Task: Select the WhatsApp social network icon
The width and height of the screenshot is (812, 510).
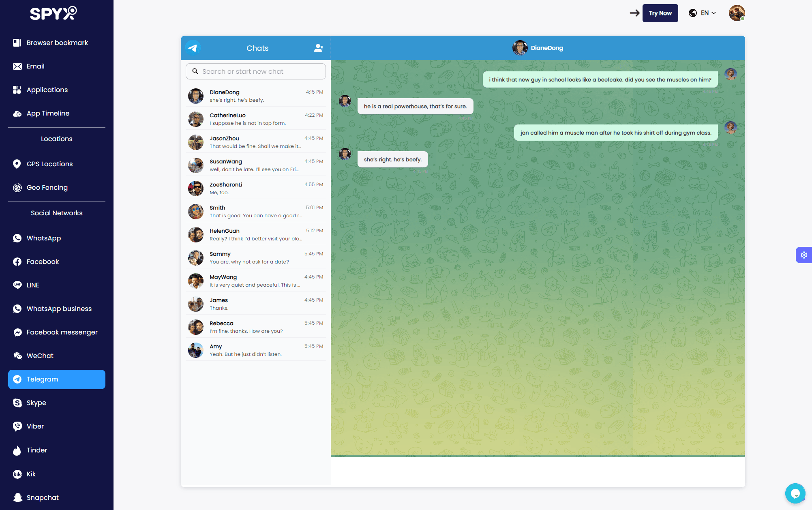Action: click(17, 238)
